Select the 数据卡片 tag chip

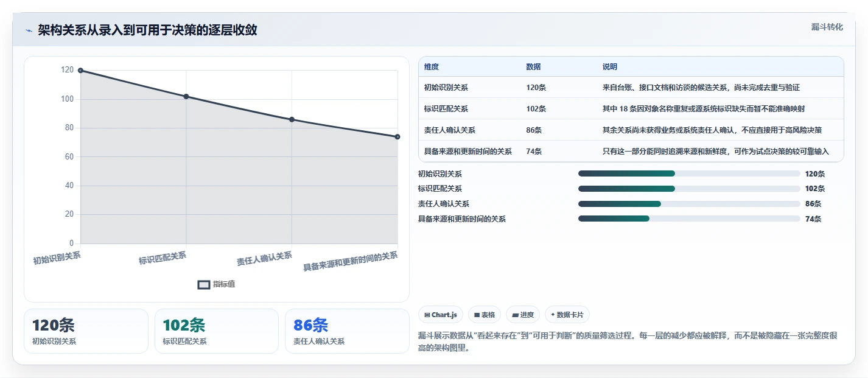567,315
